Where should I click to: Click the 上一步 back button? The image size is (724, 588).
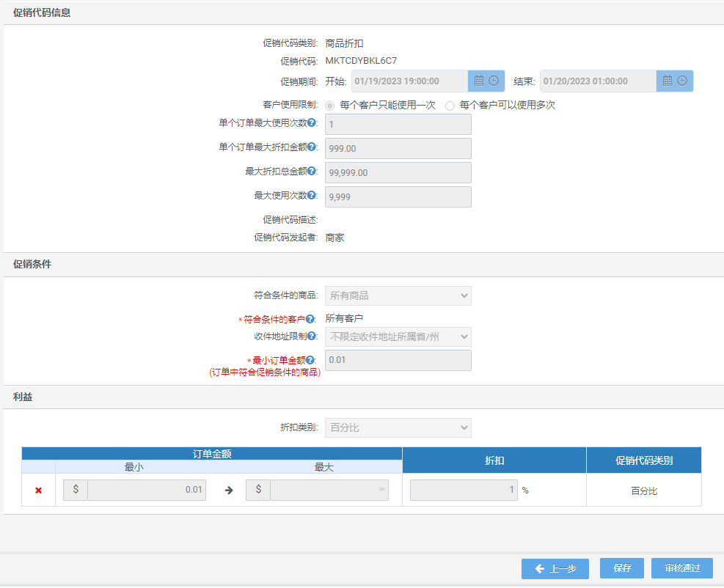point(555,569)
